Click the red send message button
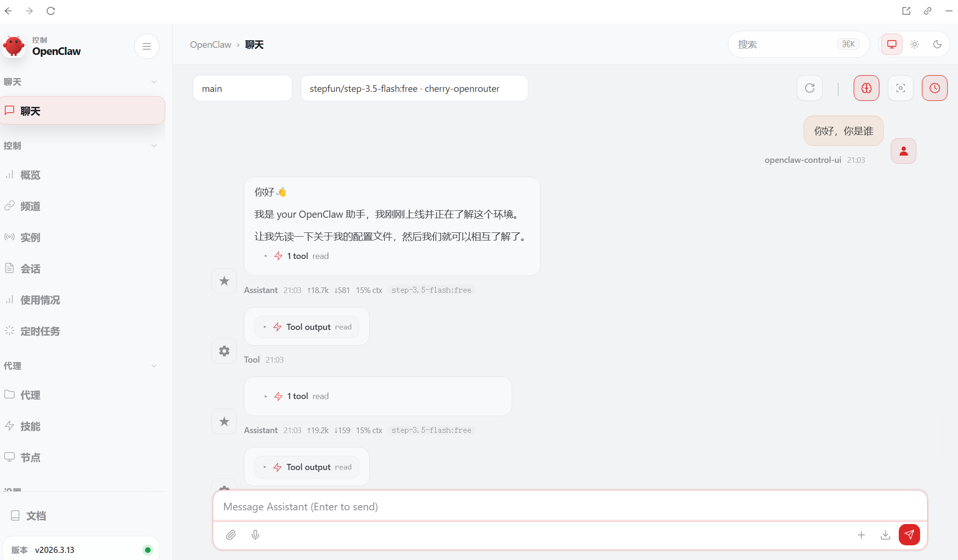Viewport: 958px width, 560px height. (909, 534)
